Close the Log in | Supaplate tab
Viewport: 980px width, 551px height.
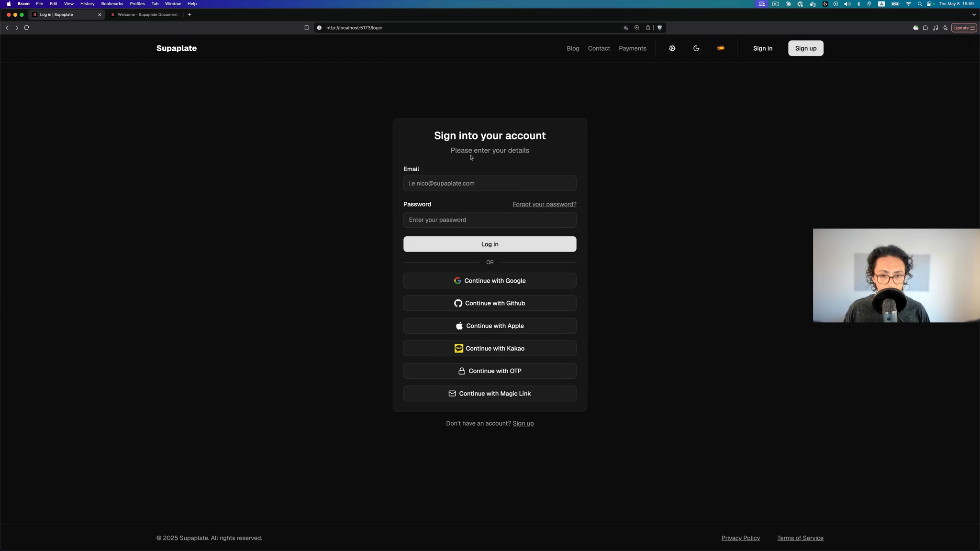pyautogui.click(x=100, y=15)
